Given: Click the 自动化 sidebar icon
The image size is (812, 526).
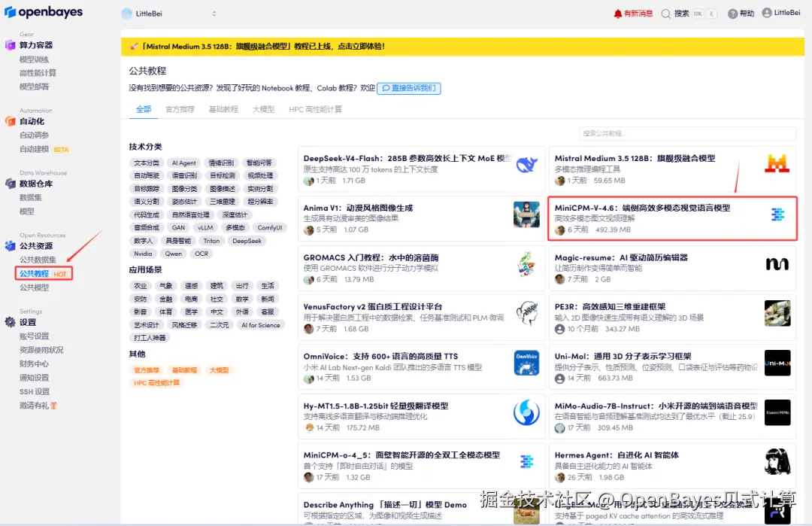Looking at the screenshot, I should coord(10,121).
